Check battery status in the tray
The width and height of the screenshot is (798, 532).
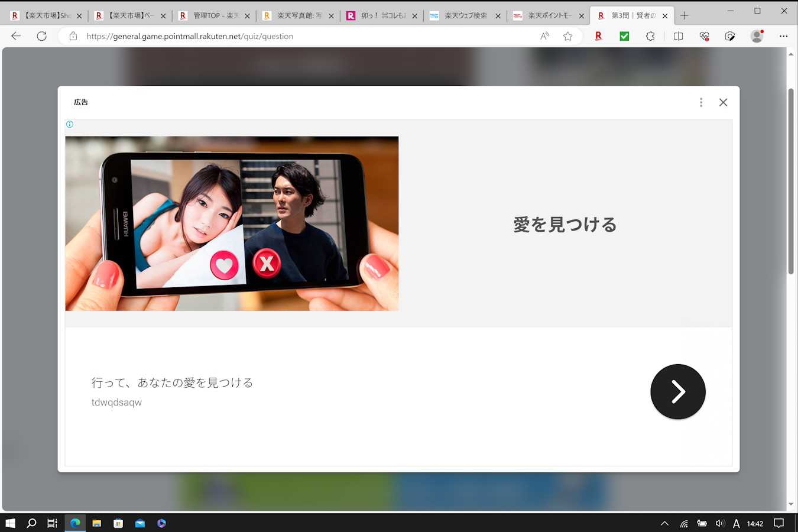tap(702, 523)
